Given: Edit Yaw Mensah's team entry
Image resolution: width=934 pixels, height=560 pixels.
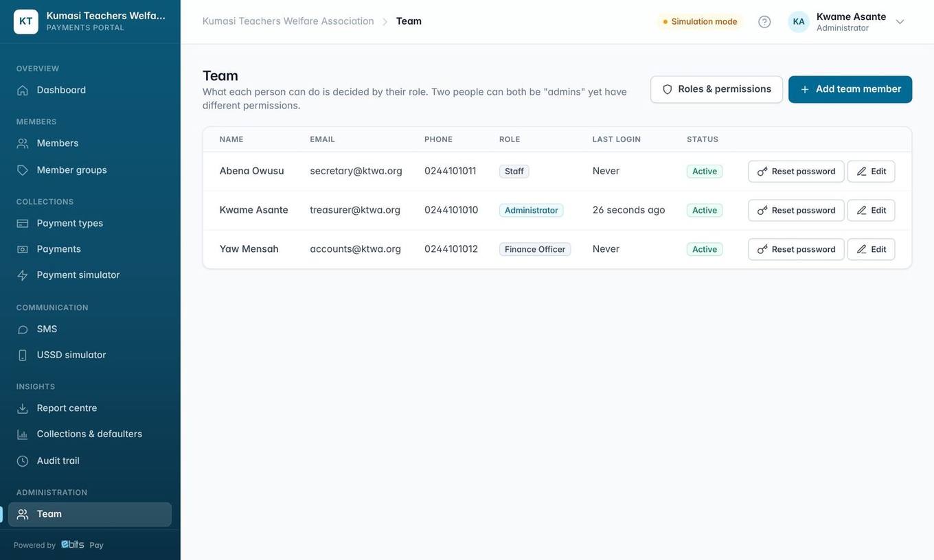Looking at the screenshot, I should [871, 249].
